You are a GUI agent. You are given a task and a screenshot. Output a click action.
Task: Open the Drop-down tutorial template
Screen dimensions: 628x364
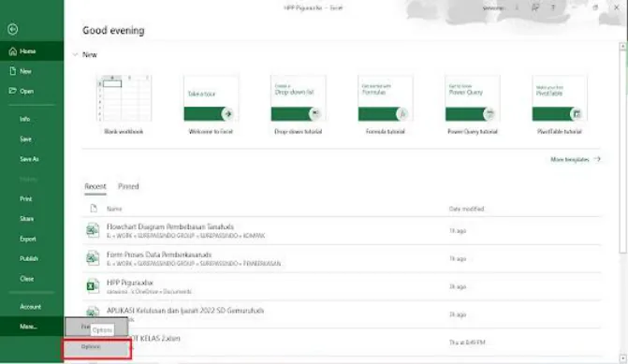click(298, 104)
